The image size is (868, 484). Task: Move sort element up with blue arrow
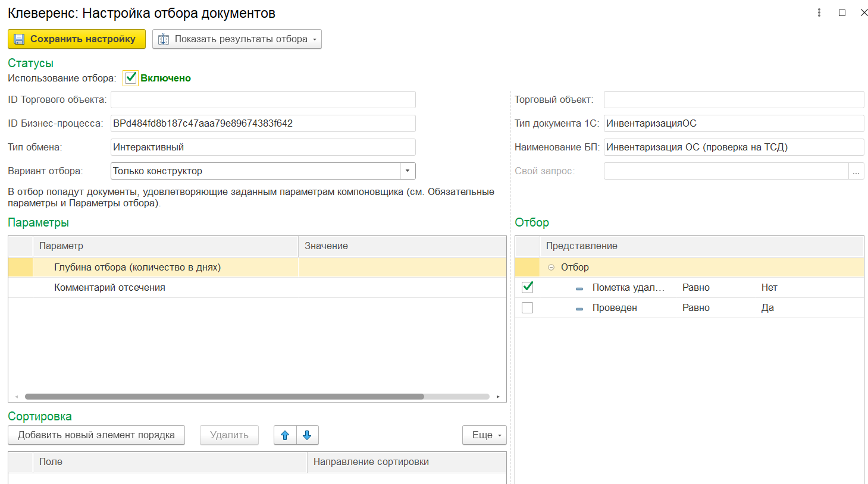(285, 435)
